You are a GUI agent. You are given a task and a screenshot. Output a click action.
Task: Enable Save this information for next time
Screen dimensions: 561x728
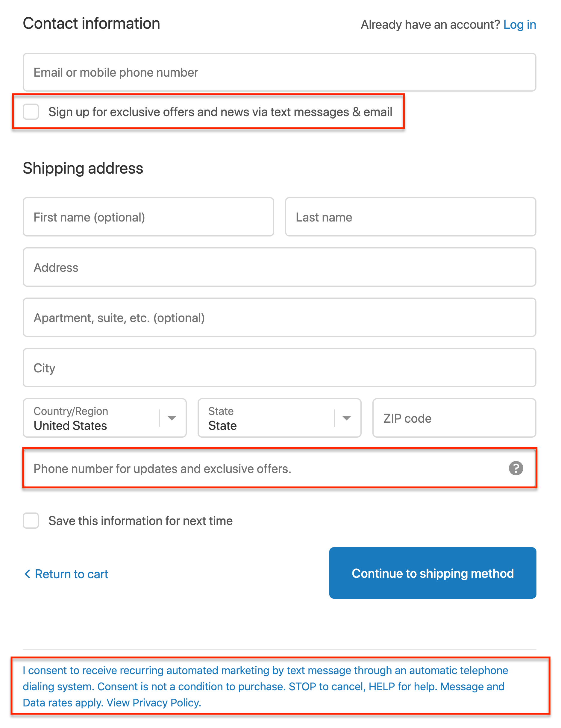(x=31, y=520)
